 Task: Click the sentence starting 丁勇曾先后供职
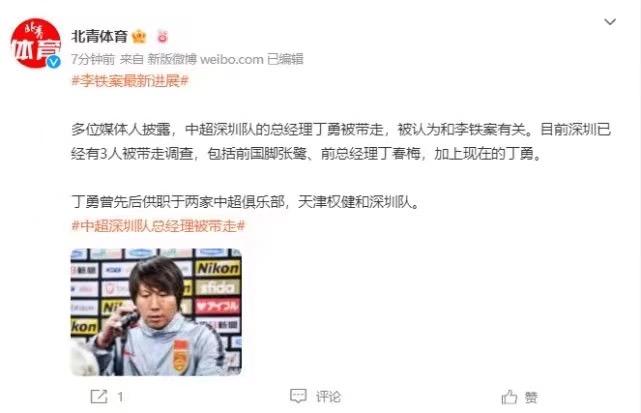[x=246, y=202]
